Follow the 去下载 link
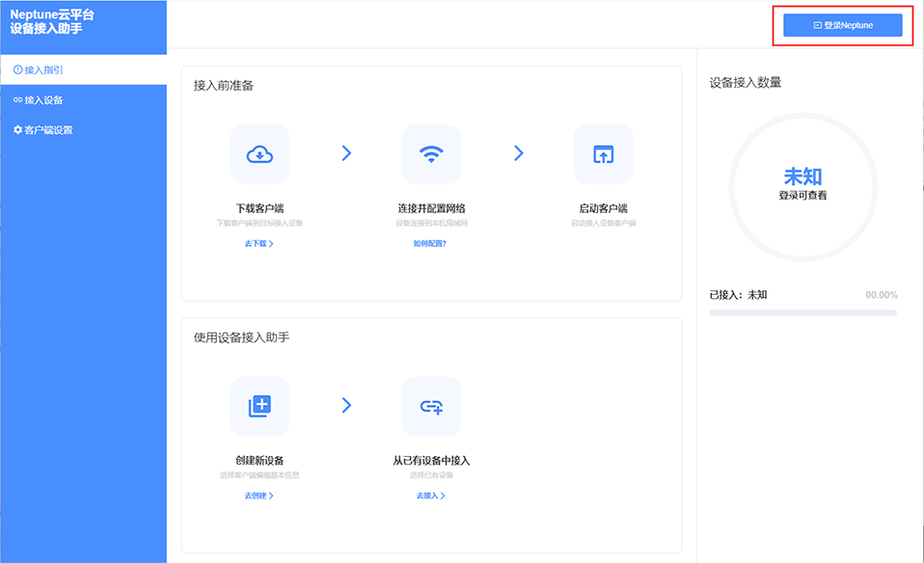Screen dimensions: 924x563 pyautogui.click(x=258, y=244)
